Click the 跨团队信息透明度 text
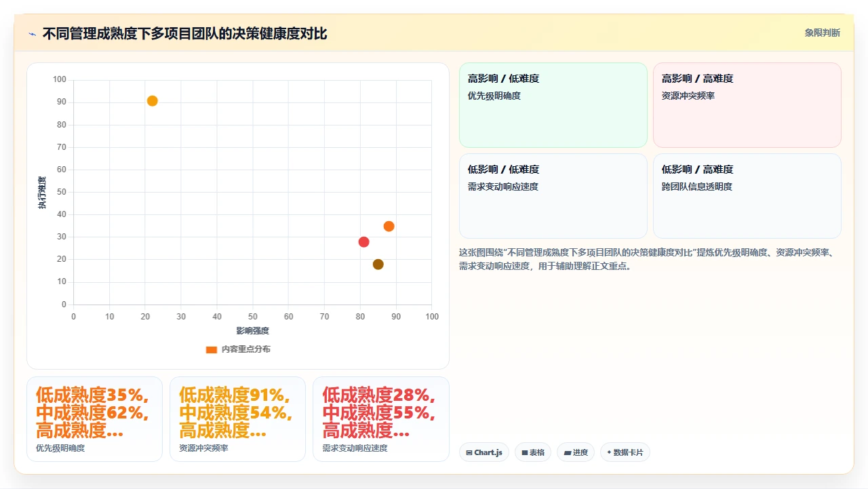Image resolution: width=868 pixels, height=489 pixels. point(697,187)
